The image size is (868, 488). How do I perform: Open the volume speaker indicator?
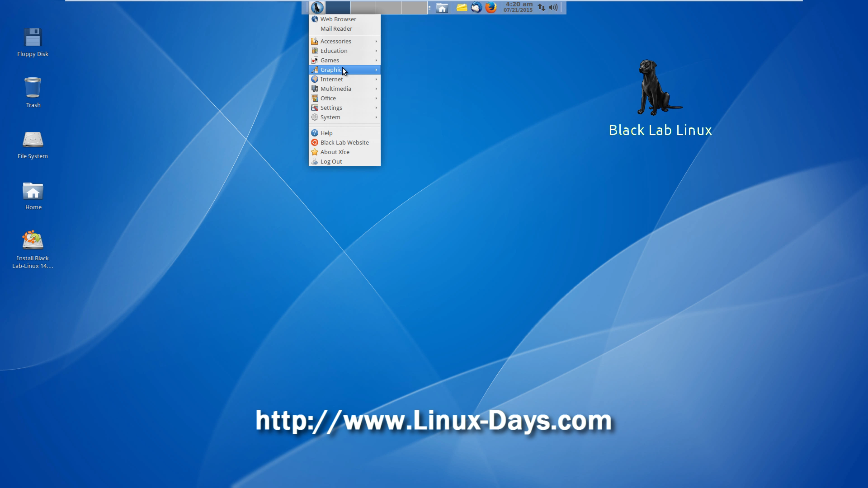(x=553, y=7)
